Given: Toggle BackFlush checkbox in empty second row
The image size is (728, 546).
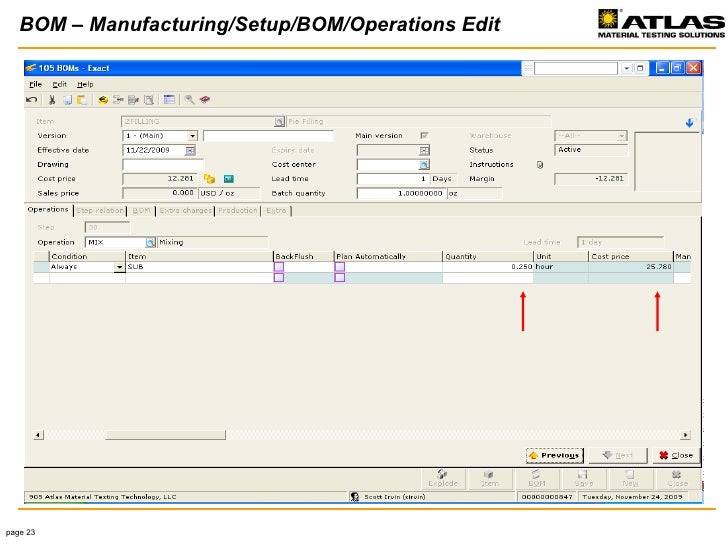Looking at the screenshot, I should pos(279,278).
